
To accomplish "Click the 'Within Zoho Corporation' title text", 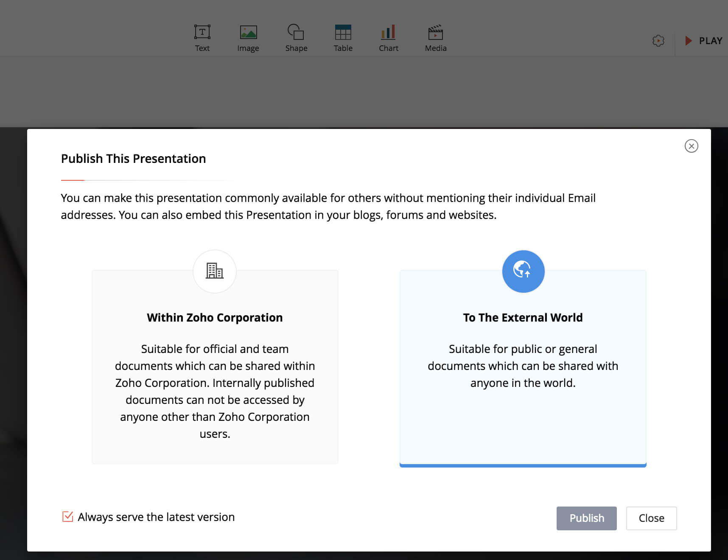I will pos(215,318).
